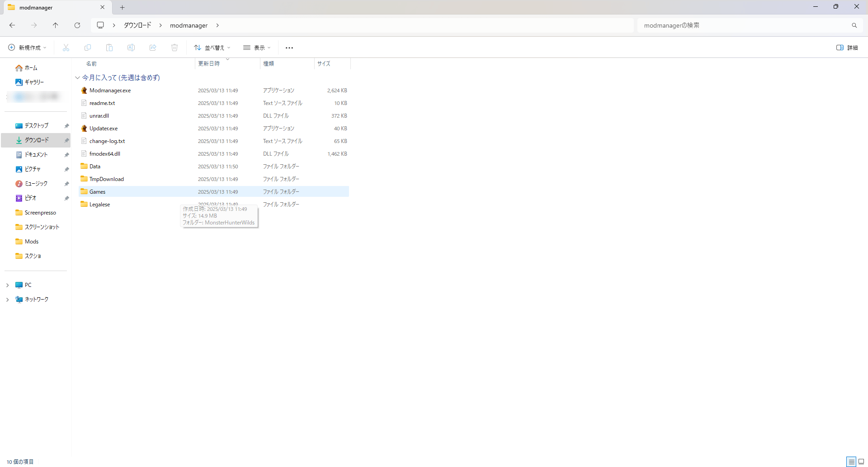
Task: Open the 表示 view options dropdown
Action: 257,48
